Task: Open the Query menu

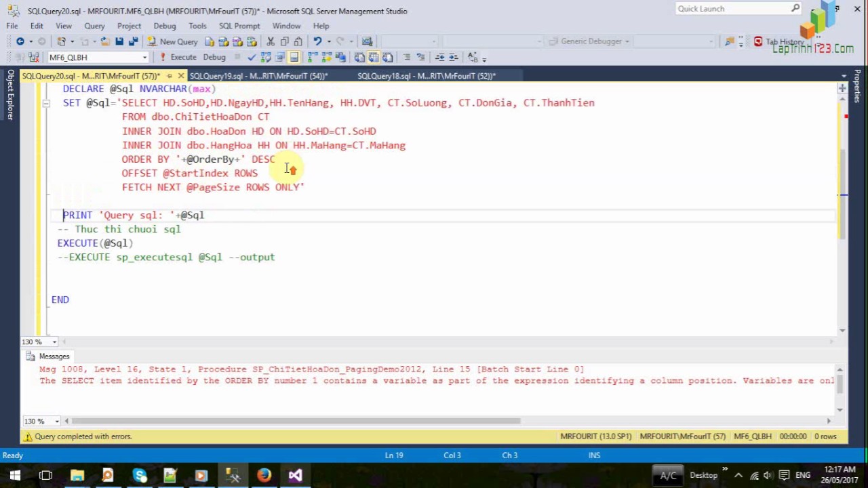Action: pyautogui.click(x=94, y=26)
